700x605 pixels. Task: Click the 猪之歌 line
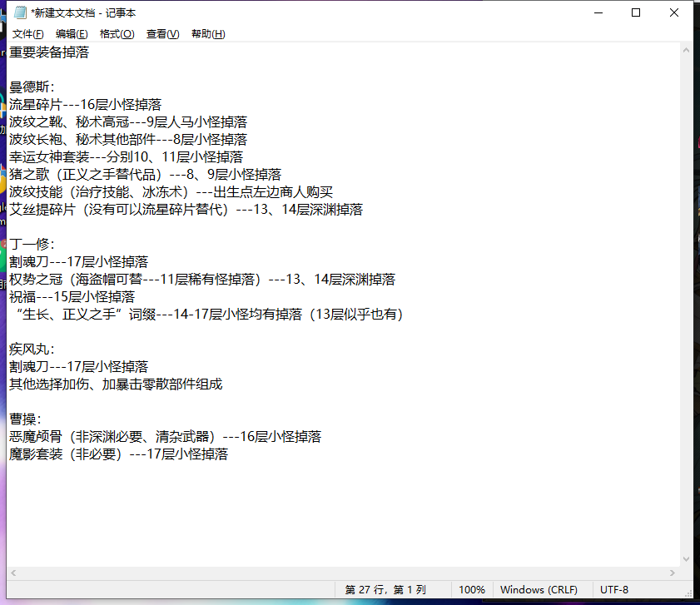pyautogui.click(x=145, y=174)
